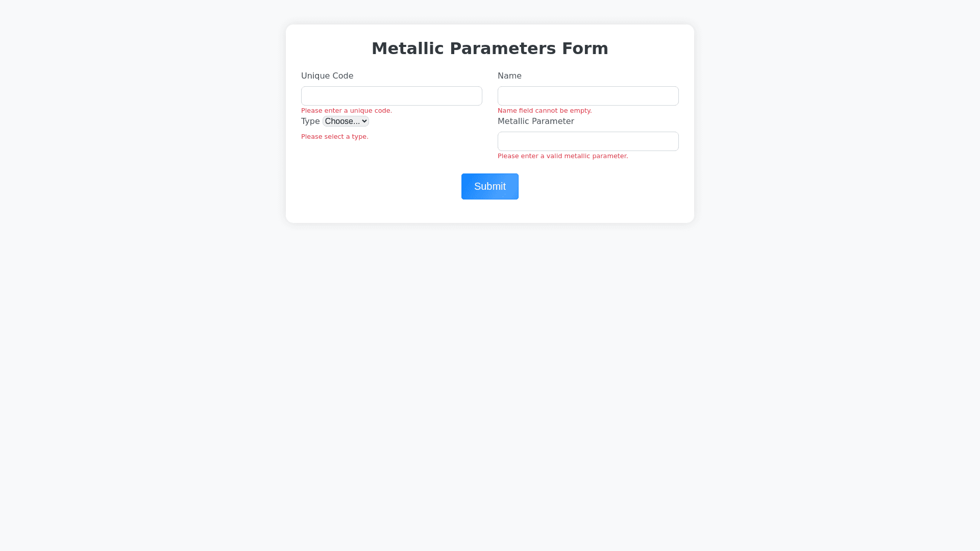Open the Type dropdown

[x=346, y=121]
